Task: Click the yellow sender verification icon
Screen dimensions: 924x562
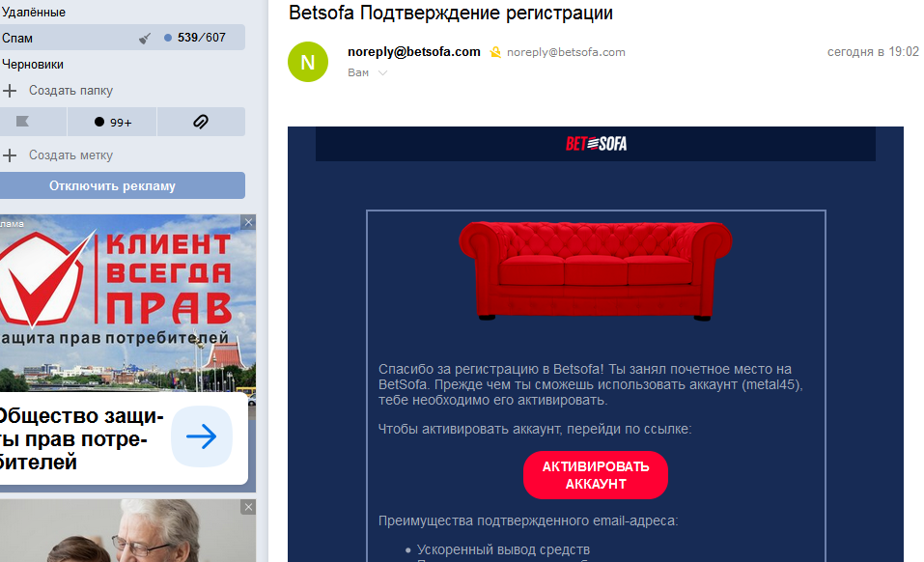Action: [495, 52]
